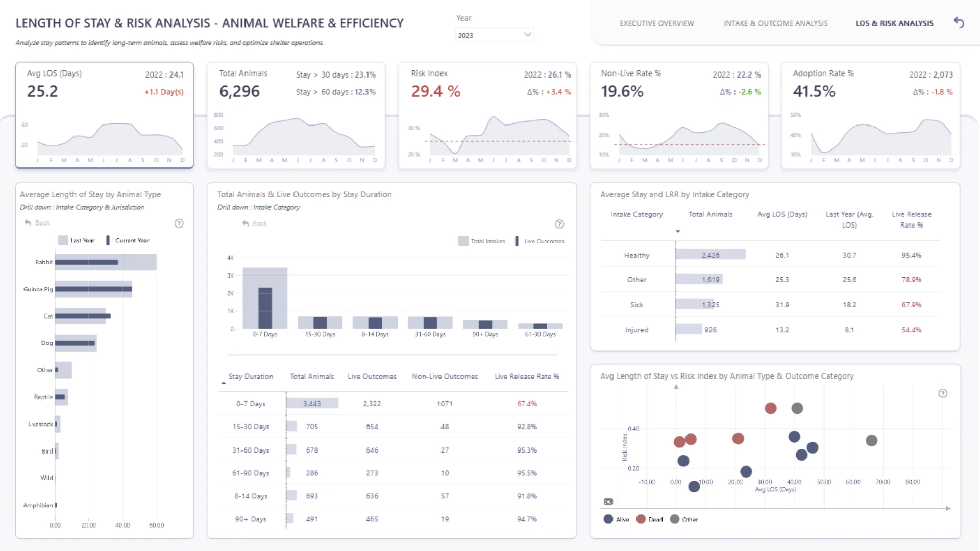Sort by Non-Live Outcomes column header
The width and height of the screenshot is (980, 551).
[x=445, y=377]
